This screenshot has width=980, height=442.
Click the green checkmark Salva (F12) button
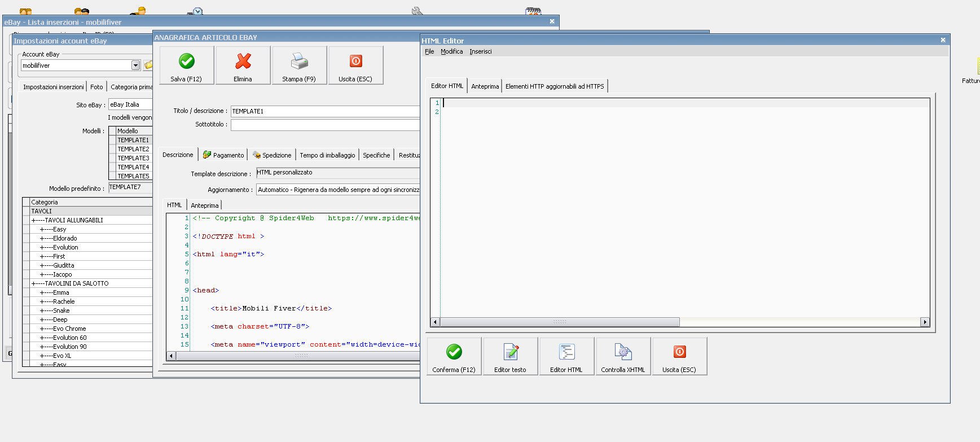[187, 65]
